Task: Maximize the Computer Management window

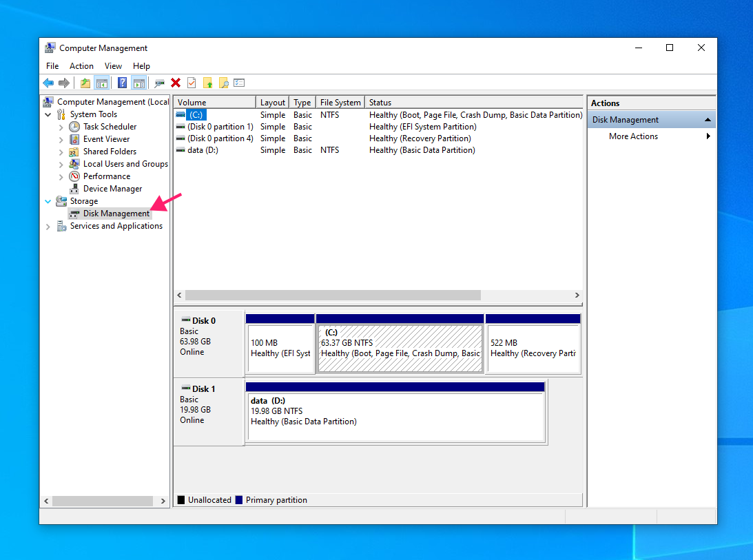Action: point(670,48)
